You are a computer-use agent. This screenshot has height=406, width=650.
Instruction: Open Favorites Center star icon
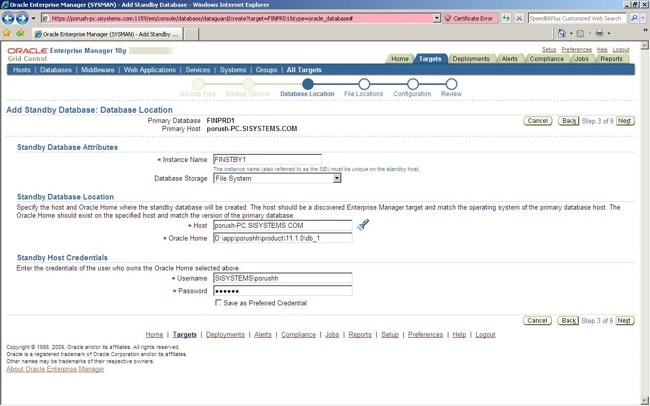pyautogui.click(x=7, y=33)
